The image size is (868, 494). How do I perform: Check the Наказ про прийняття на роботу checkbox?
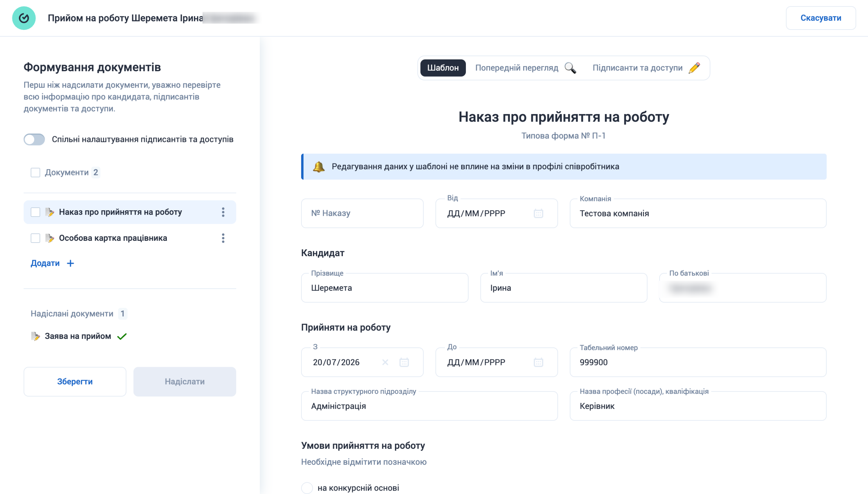coord(35,212)
